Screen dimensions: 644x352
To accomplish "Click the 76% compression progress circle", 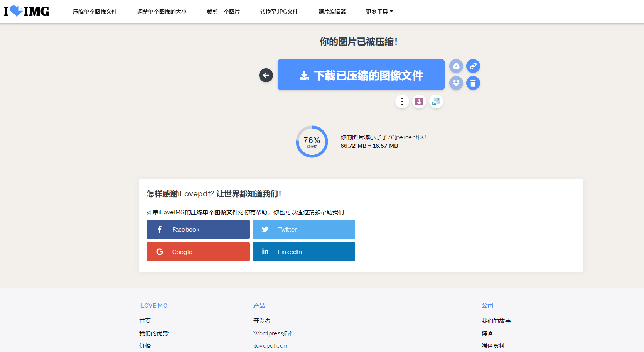I will [x=312, y=142].
